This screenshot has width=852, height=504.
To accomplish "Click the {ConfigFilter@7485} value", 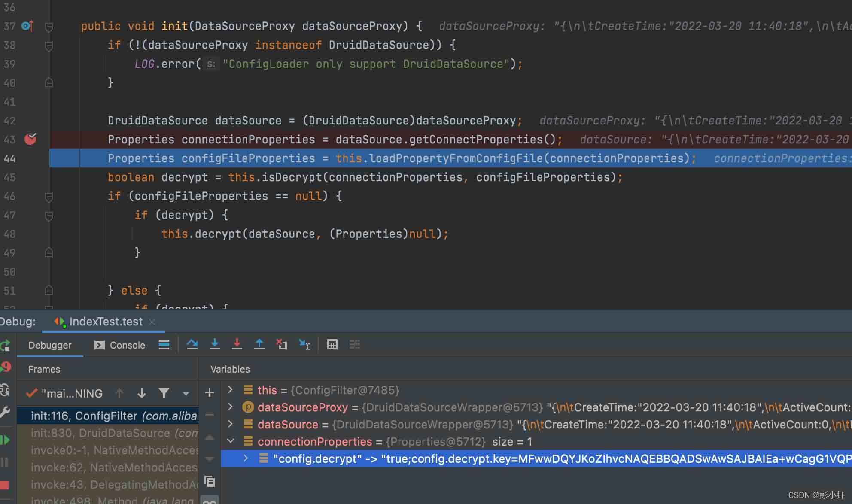I will [345, 390].
